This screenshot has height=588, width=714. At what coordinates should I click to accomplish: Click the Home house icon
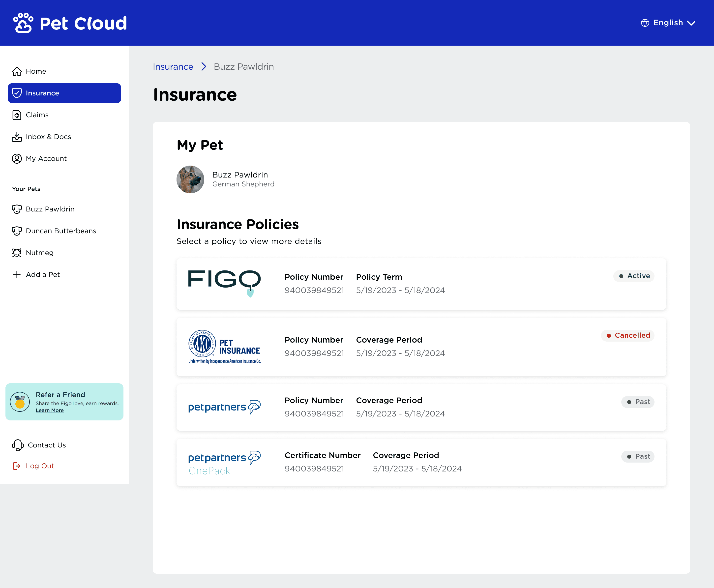pos(17,71)
